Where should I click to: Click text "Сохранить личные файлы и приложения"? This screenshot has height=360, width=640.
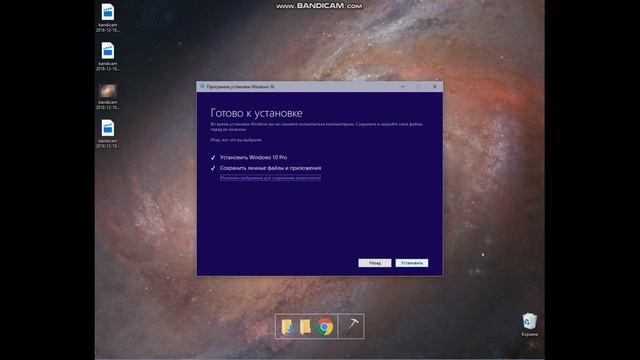click(270, 168)
